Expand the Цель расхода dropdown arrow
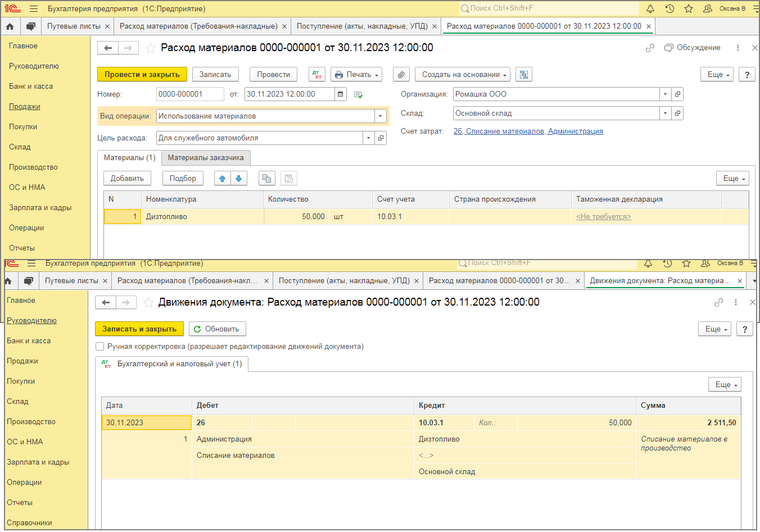 pos(369,138)
